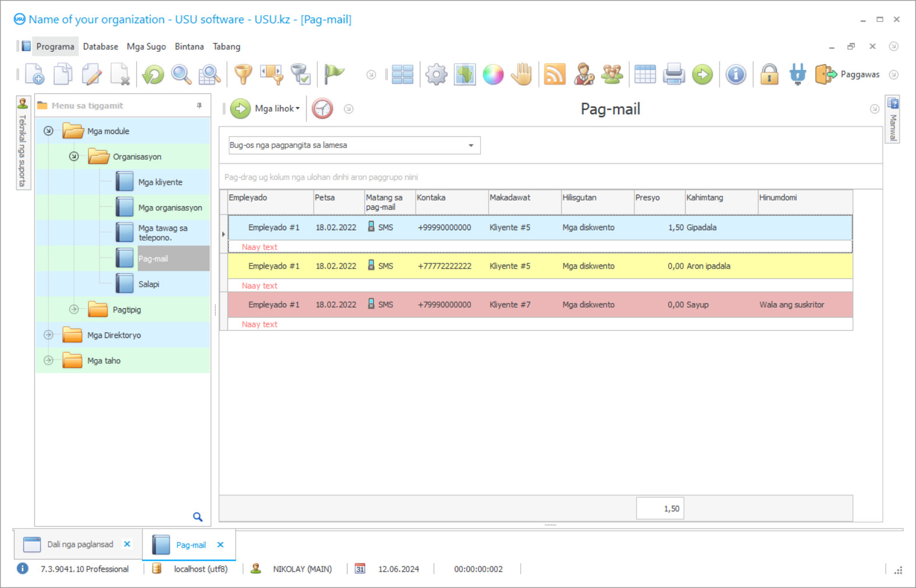916x588 pixels.
Task: Click the padlock icon in toolbar
Action: point(769,75)
